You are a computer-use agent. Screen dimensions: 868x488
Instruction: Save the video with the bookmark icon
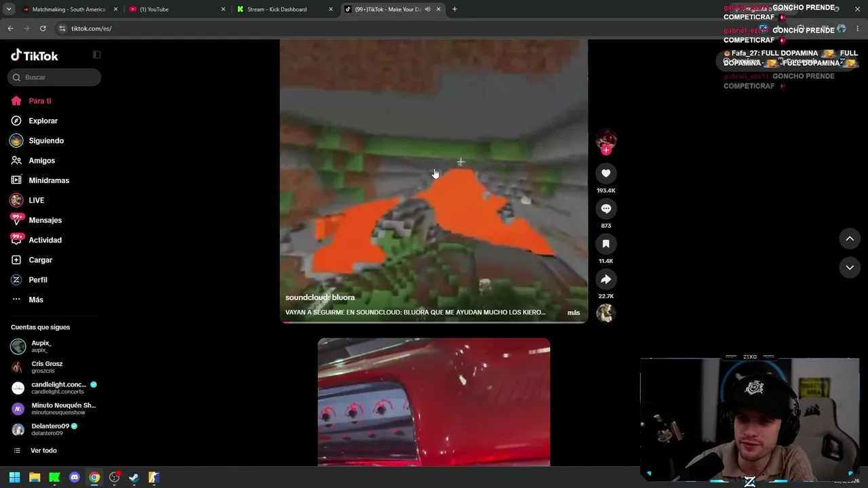tap(606, 244)
